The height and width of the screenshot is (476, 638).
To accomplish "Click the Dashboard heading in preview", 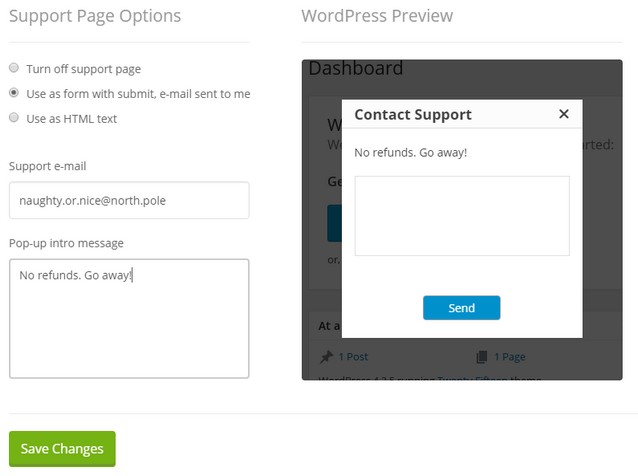I will click(356, 69).
